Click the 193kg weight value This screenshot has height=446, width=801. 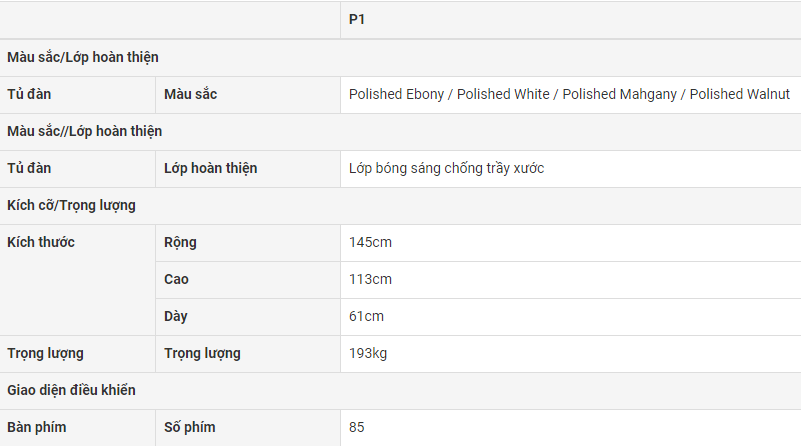click(369, 353)
